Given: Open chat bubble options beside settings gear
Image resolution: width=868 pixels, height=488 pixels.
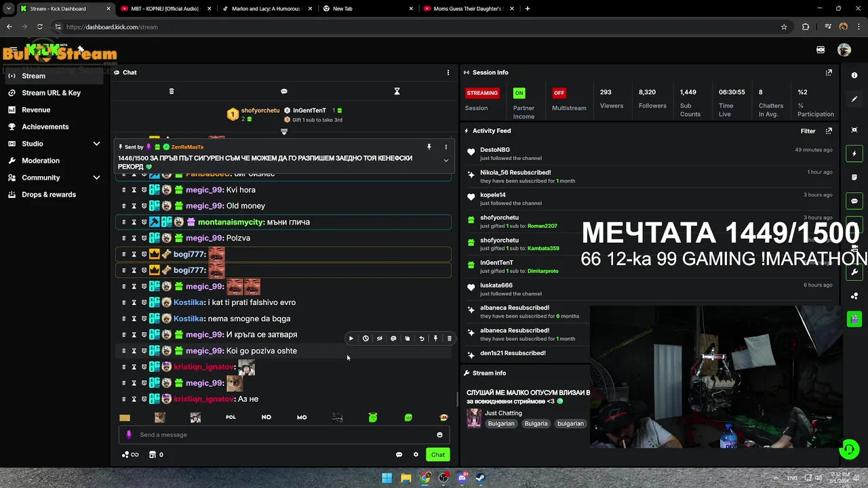Looking at the screenshot, I should coord(399,455).
